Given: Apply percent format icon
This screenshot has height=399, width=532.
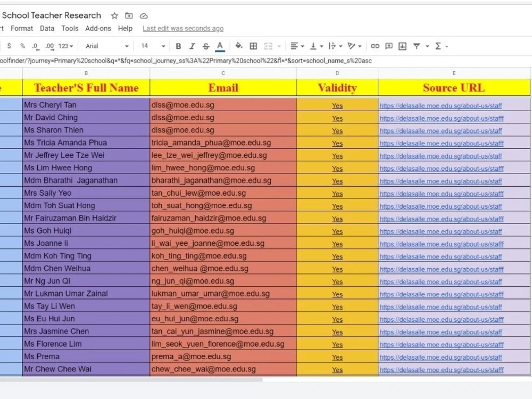Looking at the screenshot, I should (x=22, y=46).
